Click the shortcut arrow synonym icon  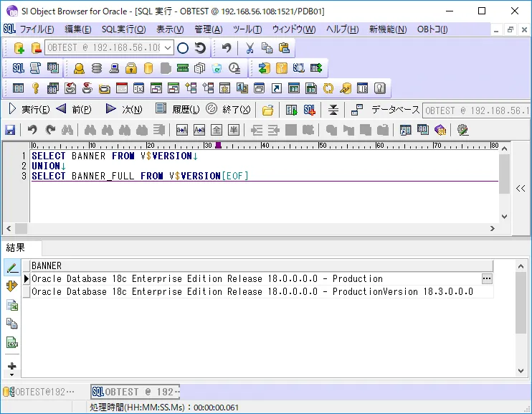click(x=277, y=88)
